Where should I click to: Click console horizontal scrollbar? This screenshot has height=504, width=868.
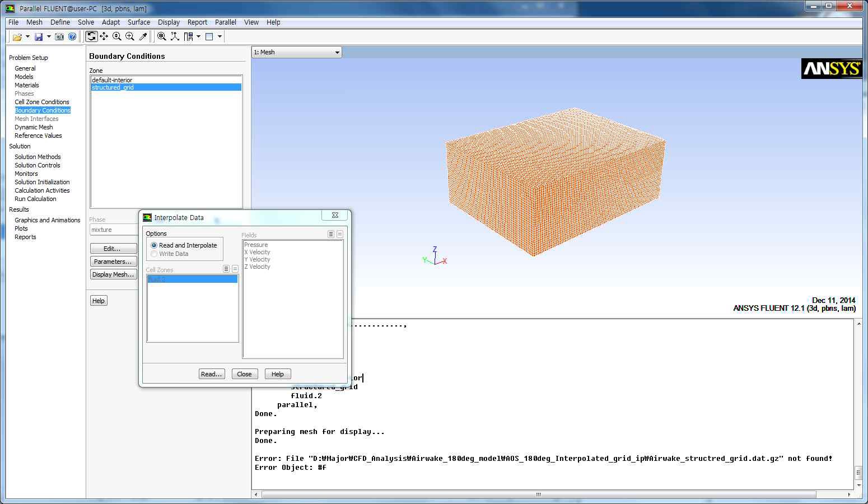click(538, 494)
